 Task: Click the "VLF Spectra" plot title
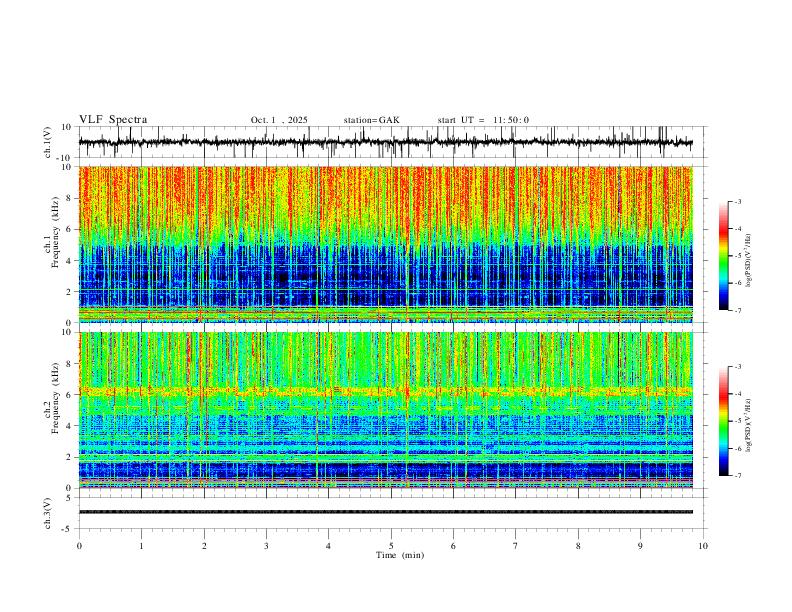click(113, 120)
